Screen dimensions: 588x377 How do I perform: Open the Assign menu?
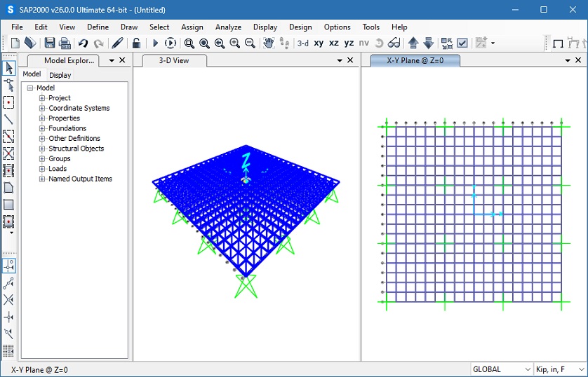pyautogui.click(x=192, y=27)
